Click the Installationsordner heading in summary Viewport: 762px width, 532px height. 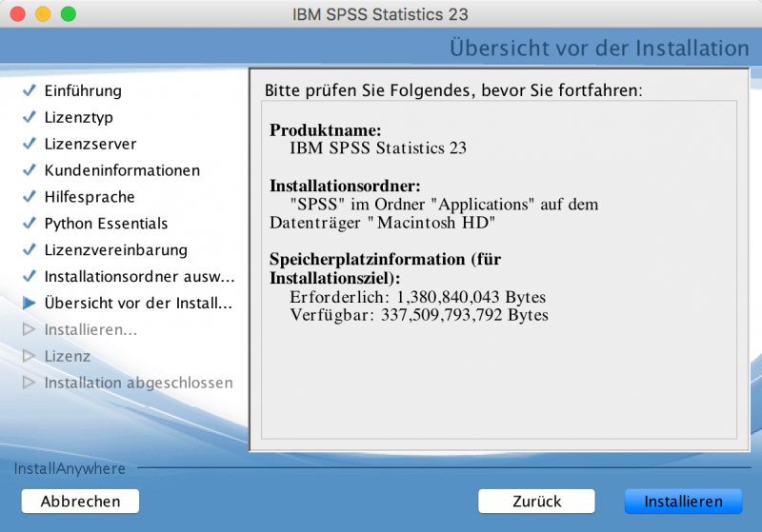coord(345,186)
